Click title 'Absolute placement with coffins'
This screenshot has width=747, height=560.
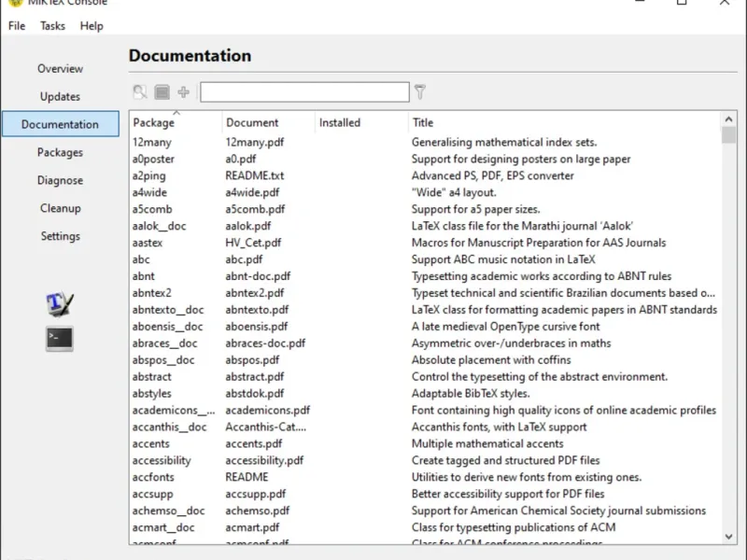tap(491, 360)
